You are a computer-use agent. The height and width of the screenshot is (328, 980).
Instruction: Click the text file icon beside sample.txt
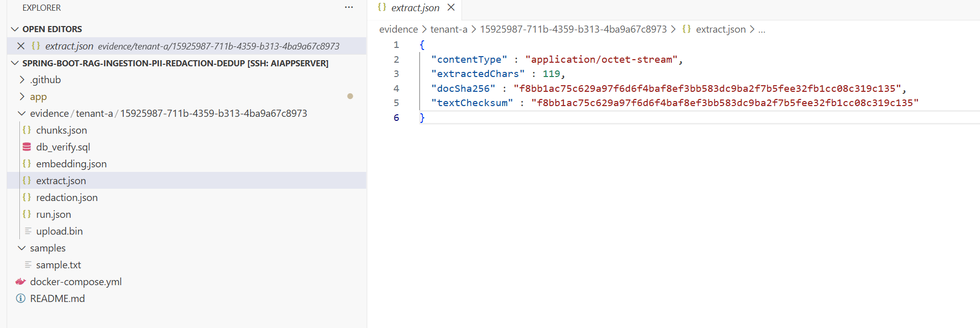click(28, 265)
